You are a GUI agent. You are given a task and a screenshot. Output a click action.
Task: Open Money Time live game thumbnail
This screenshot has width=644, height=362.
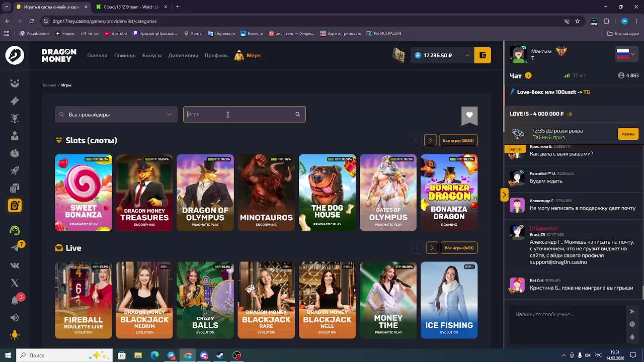(x=388, y=300)
